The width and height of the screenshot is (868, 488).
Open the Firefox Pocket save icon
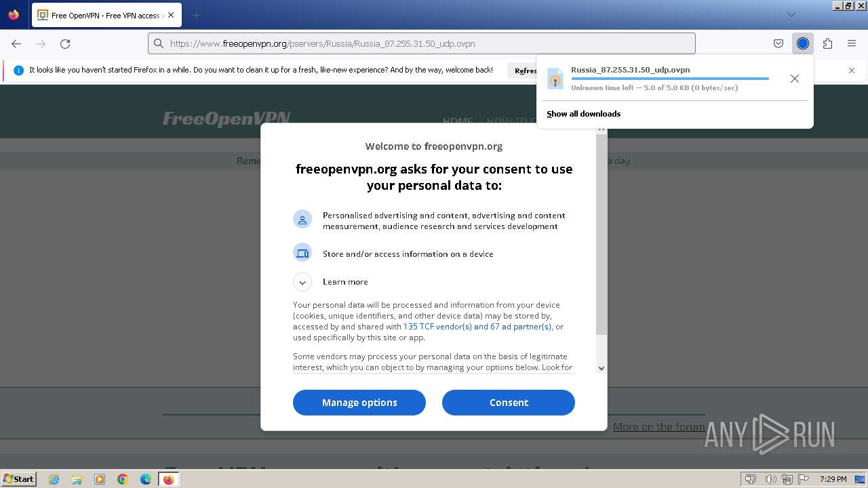778,43
